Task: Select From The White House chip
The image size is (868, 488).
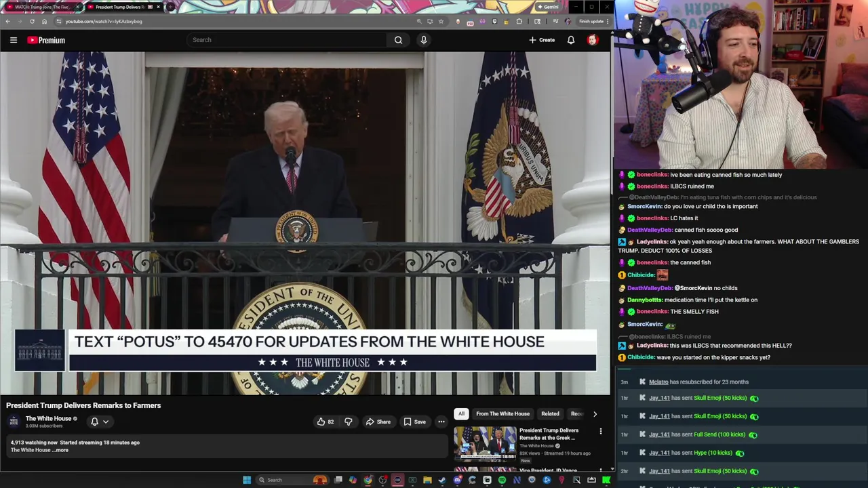Action: (x=502, y=413)
